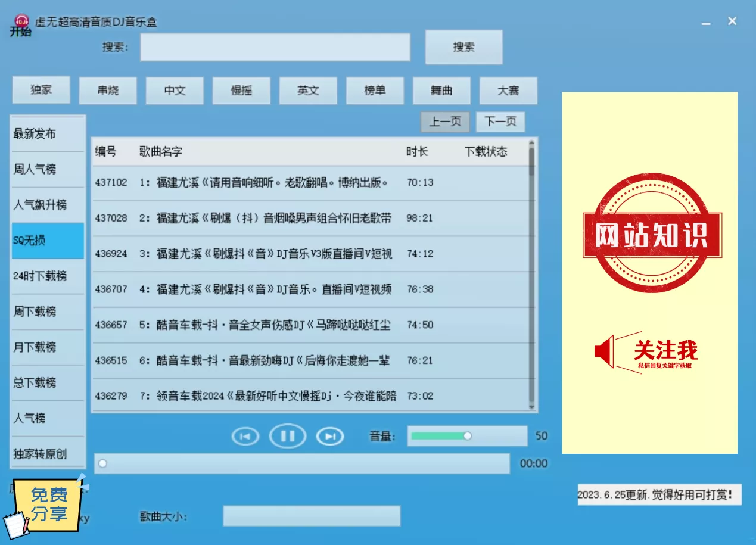The height and width of the screenshot is (545, 756).
Task: Click the red speaker icon in ad panel
Action: (x=604, y=351)
